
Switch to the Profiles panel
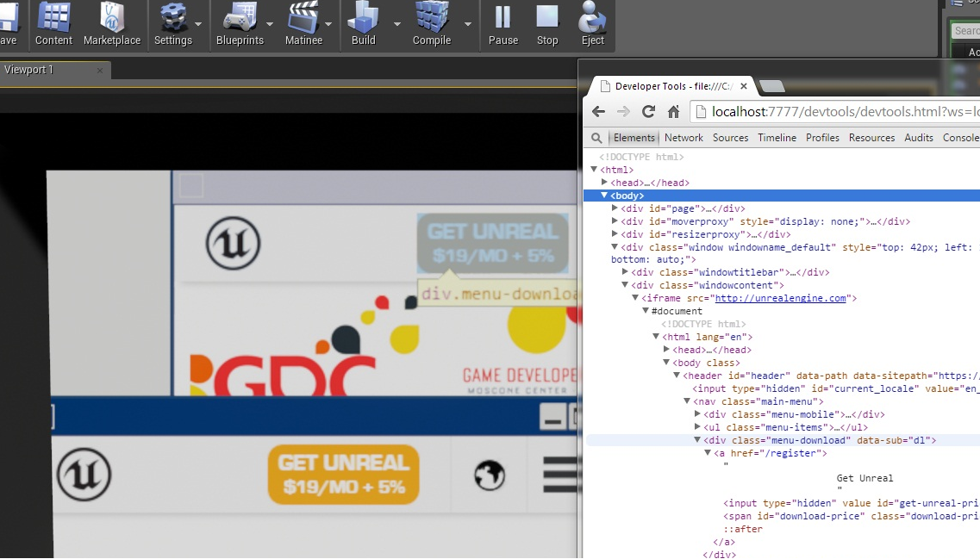point(822,138)
